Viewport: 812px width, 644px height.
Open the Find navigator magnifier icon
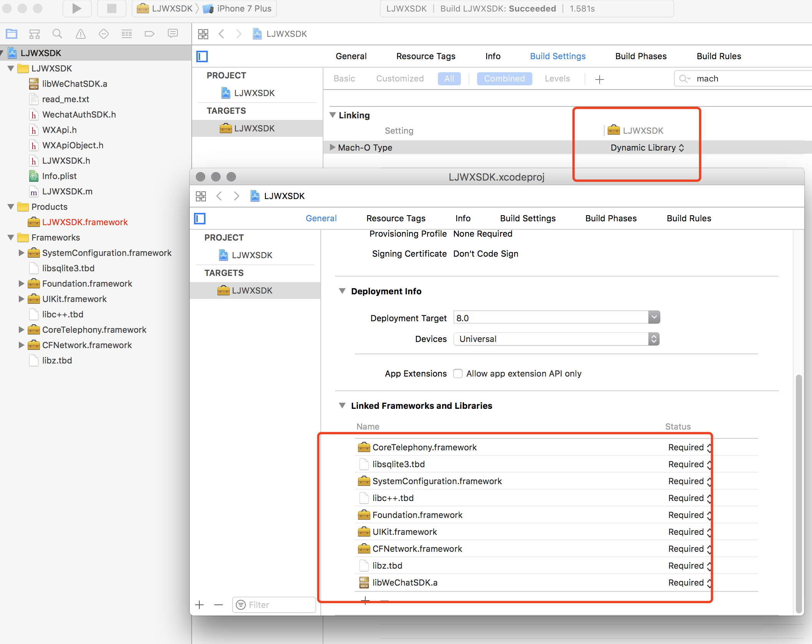(57, 34)
